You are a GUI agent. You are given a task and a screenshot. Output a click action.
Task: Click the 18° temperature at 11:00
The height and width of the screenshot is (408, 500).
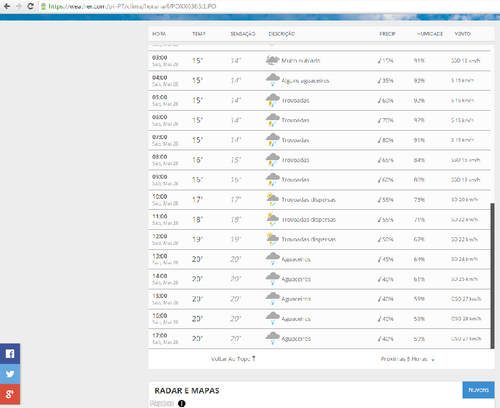coord(197,220)
